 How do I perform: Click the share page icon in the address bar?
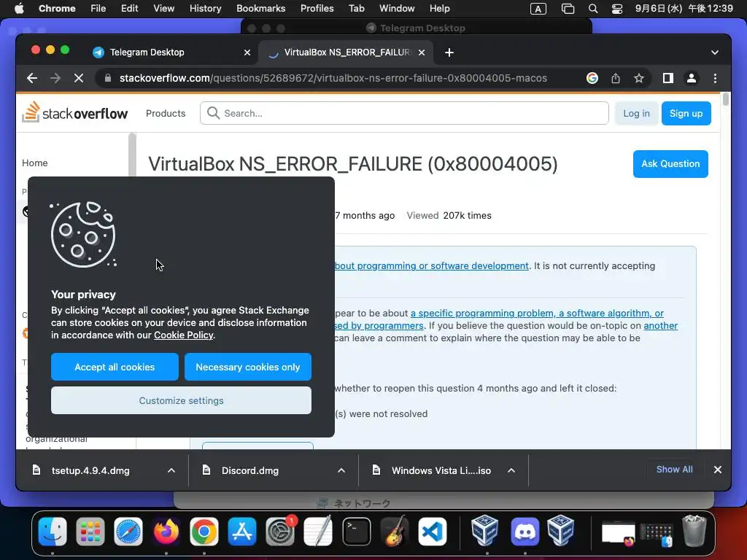(616, 78)
